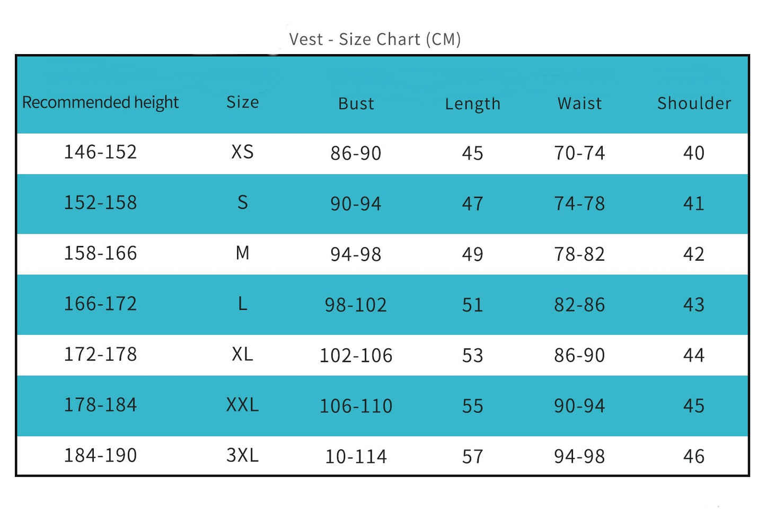Select the 184-190 height cell
The width and height of the screenshot is (766, 532).
[100, 456]
